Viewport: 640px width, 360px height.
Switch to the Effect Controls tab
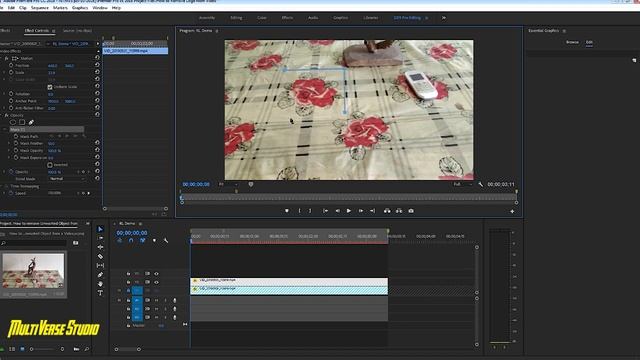tap(36, 31)
